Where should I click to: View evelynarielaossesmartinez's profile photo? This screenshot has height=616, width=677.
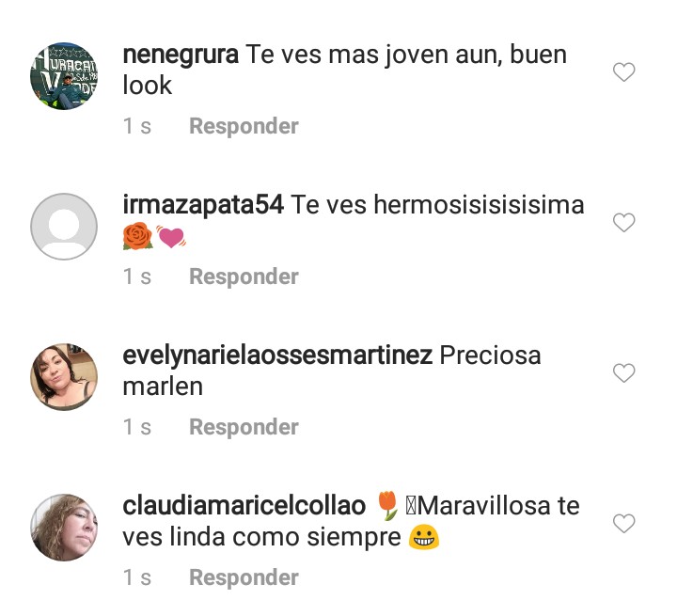coord(64,377)
